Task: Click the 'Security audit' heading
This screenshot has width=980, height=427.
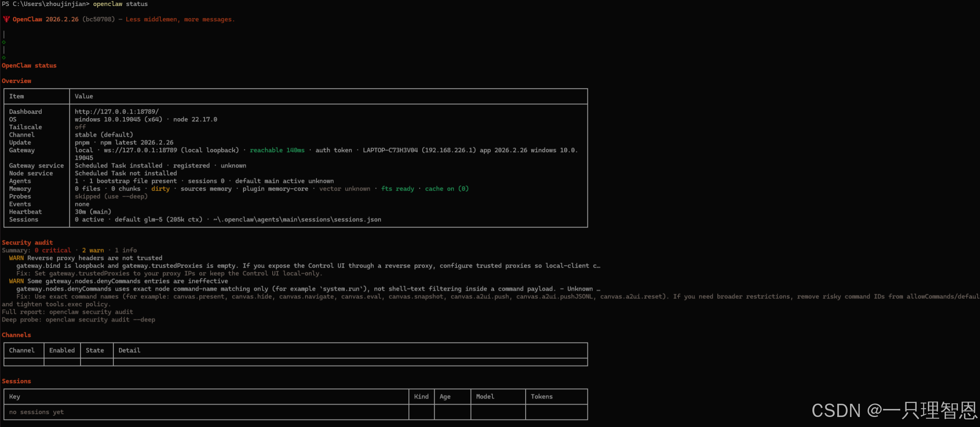Action: [x=27, y=243]
